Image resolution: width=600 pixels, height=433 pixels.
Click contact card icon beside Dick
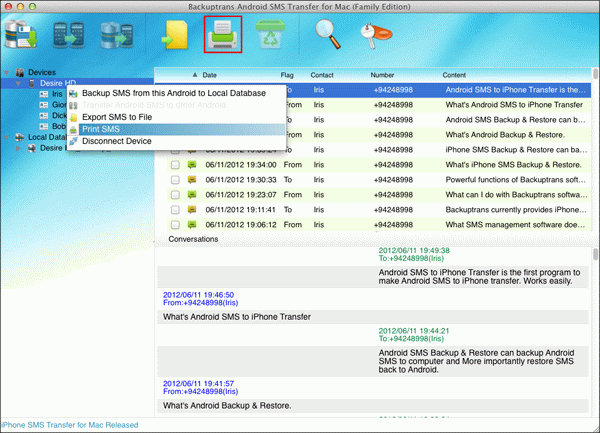[44, 116]
